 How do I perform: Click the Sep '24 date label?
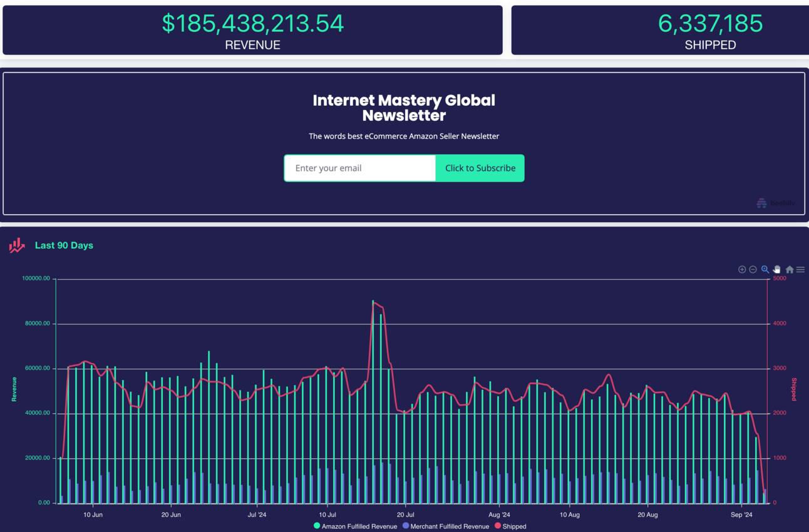pos(741,515)
